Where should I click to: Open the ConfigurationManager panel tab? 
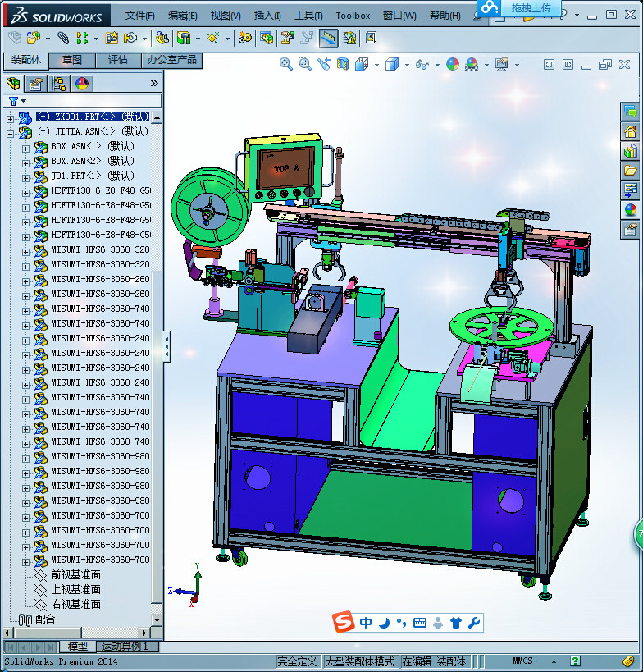point(59,84)
